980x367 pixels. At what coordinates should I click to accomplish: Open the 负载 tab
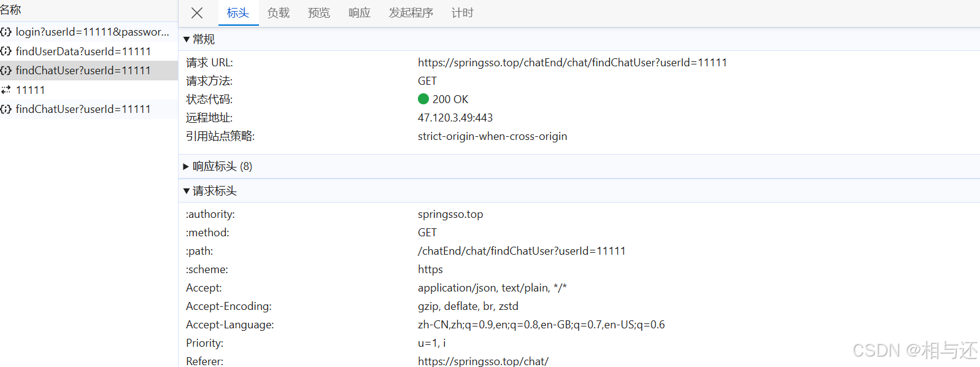click(279, 13)
